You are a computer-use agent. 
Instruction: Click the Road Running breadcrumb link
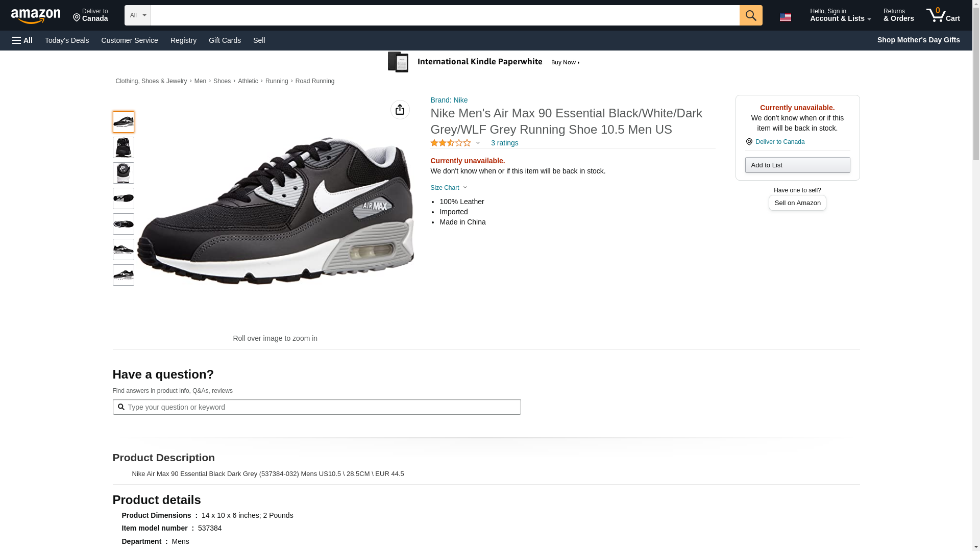(314, 81)
